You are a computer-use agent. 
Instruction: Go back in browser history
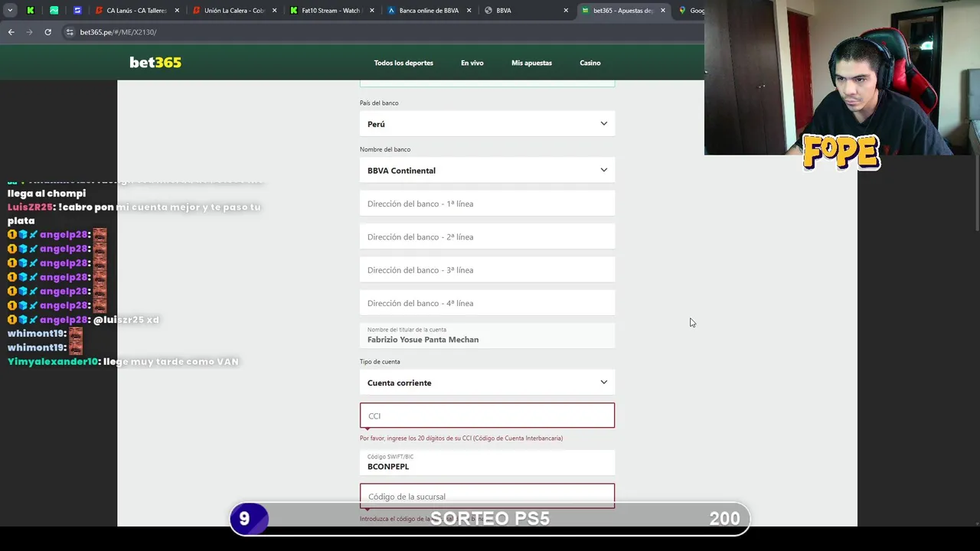tap(11, 32)
